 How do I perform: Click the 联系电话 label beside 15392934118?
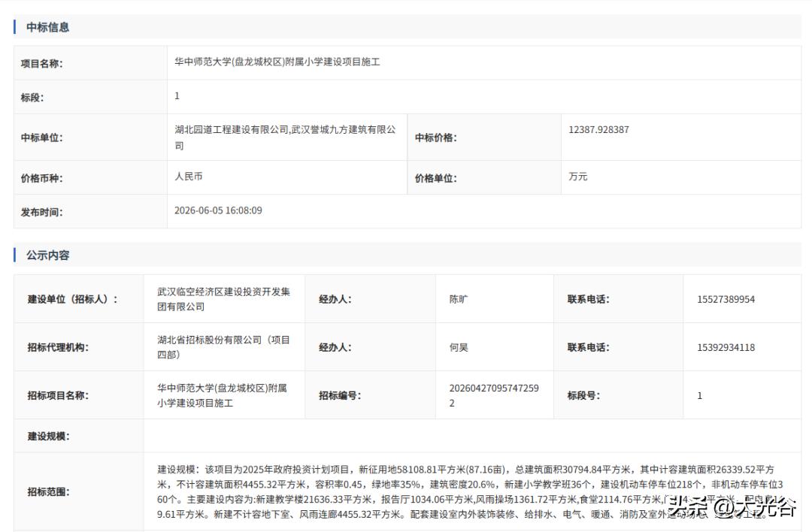coord(588,347)
